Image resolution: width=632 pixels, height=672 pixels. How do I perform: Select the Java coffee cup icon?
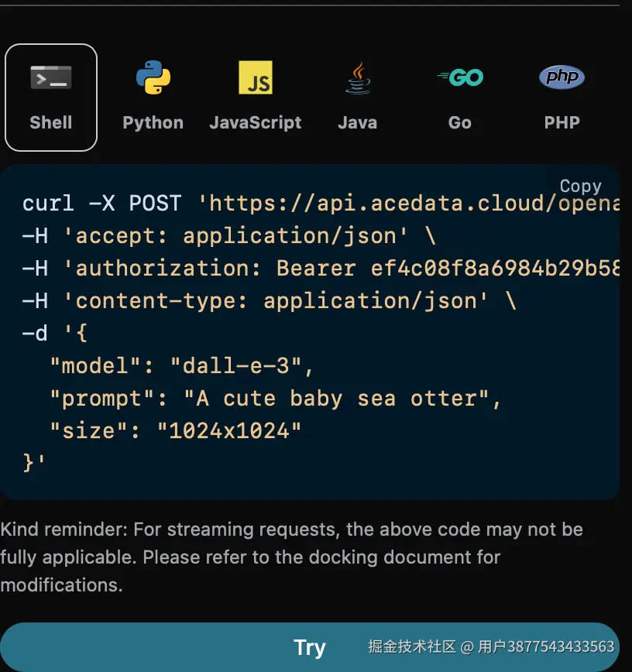358,77
